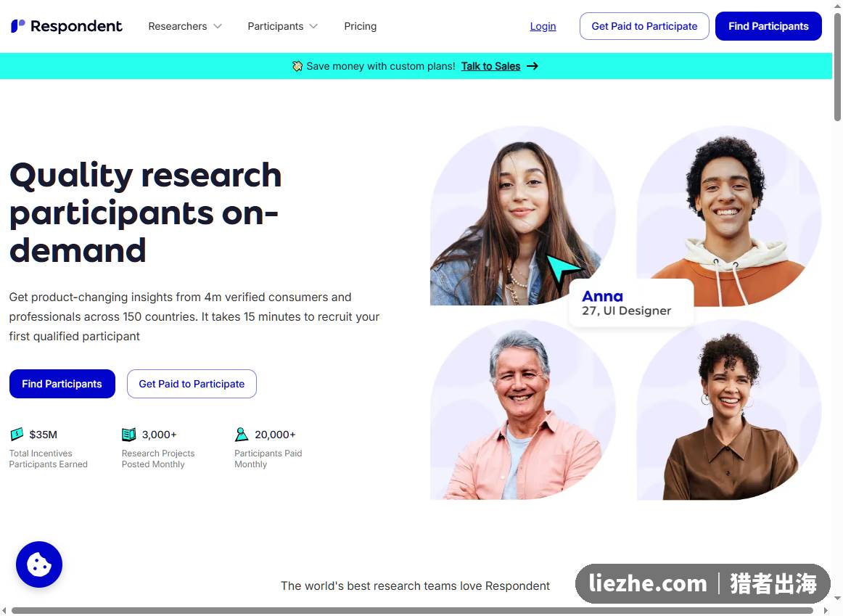
Task: Click the research projects book icon
Action: point(129,434)
